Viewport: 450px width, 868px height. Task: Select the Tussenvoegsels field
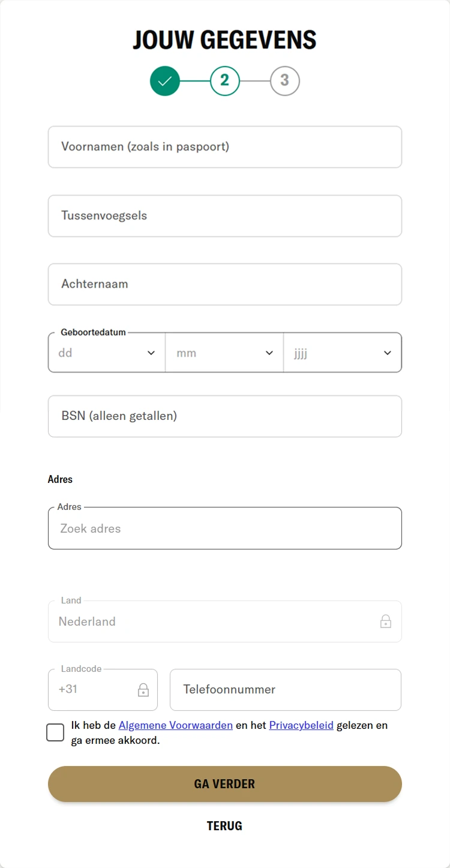[225, 215]
